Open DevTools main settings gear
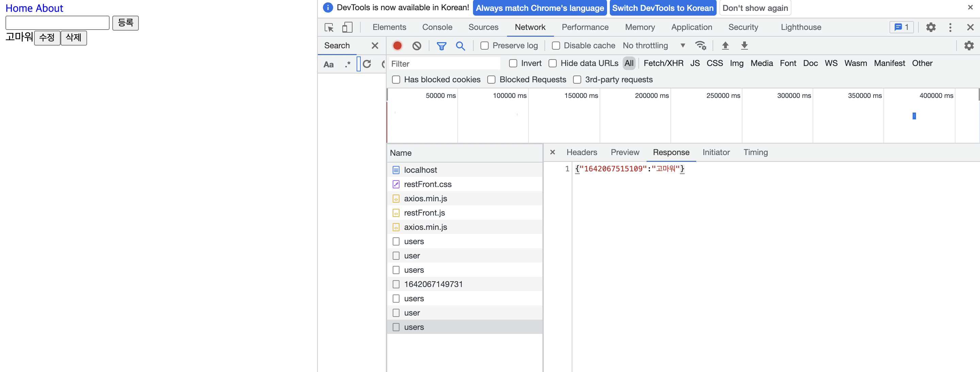 coord(931,27)
